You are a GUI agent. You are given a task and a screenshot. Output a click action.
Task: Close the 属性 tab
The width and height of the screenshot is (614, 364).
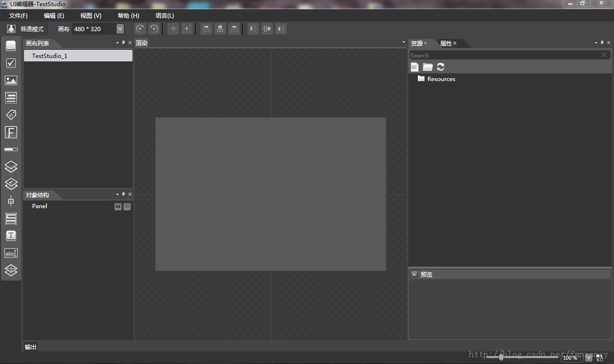[x=455, y=43]
